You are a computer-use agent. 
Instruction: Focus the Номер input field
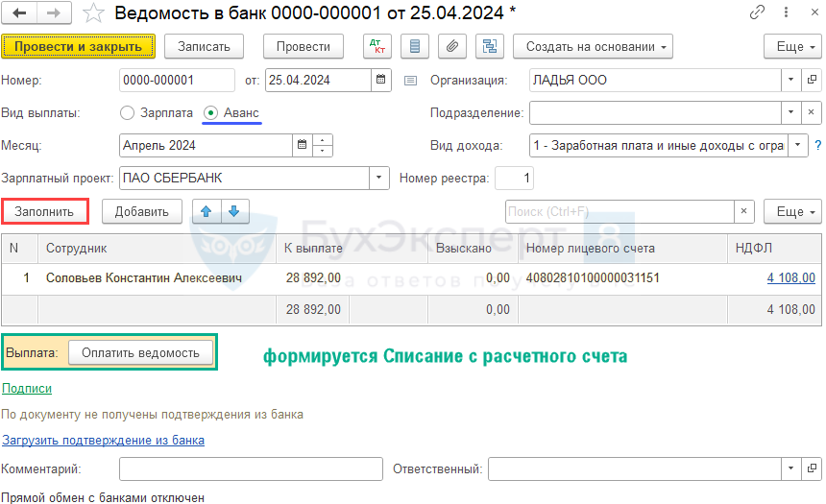[x=177, y=80]
